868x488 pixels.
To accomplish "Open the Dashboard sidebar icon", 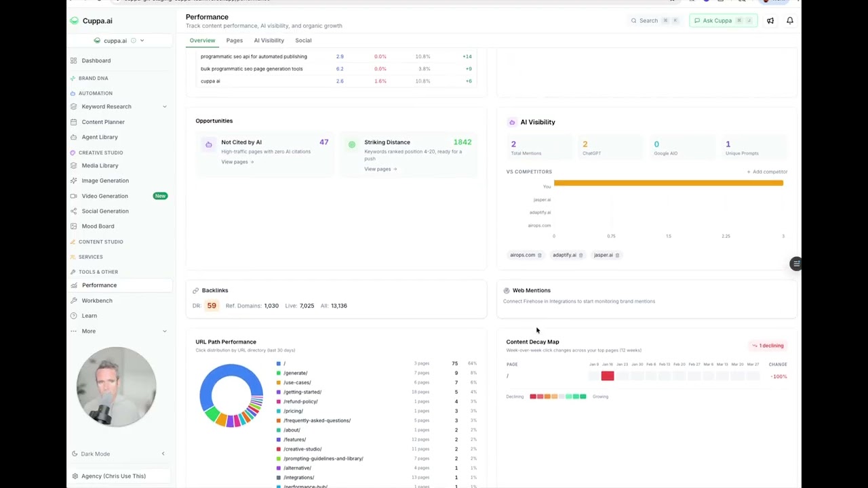I will pyautogui.click(x=74, y=61).
